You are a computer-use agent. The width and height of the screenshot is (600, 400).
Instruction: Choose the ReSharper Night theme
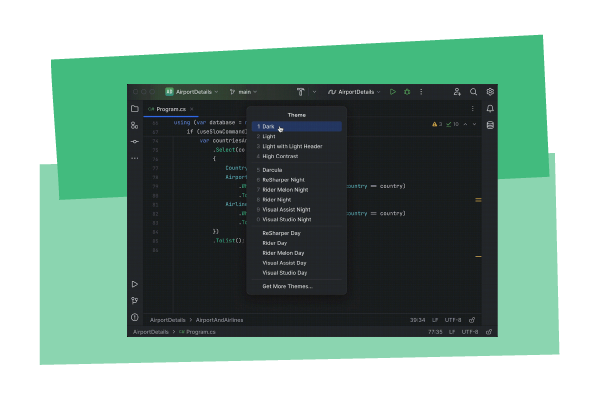[297, 180]
